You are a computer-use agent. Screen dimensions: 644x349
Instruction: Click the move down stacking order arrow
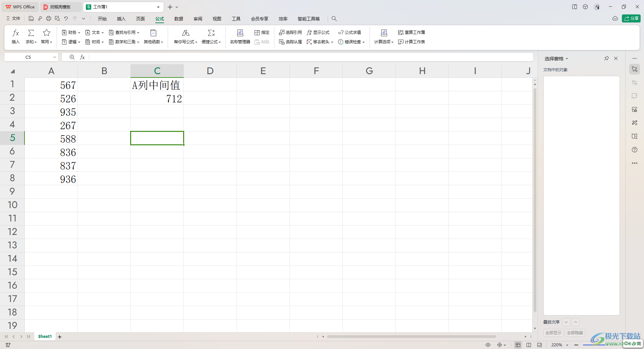click(566, 322)
